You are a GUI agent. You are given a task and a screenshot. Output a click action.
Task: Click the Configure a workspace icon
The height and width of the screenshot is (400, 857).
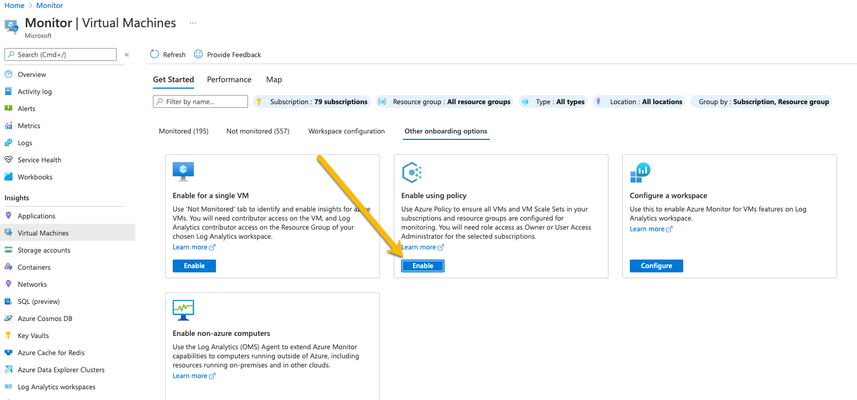640,173
